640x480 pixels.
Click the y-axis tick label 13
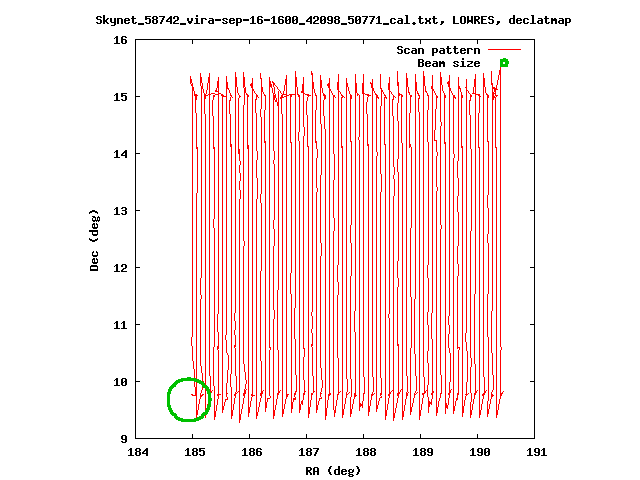[x=120, y=211]
